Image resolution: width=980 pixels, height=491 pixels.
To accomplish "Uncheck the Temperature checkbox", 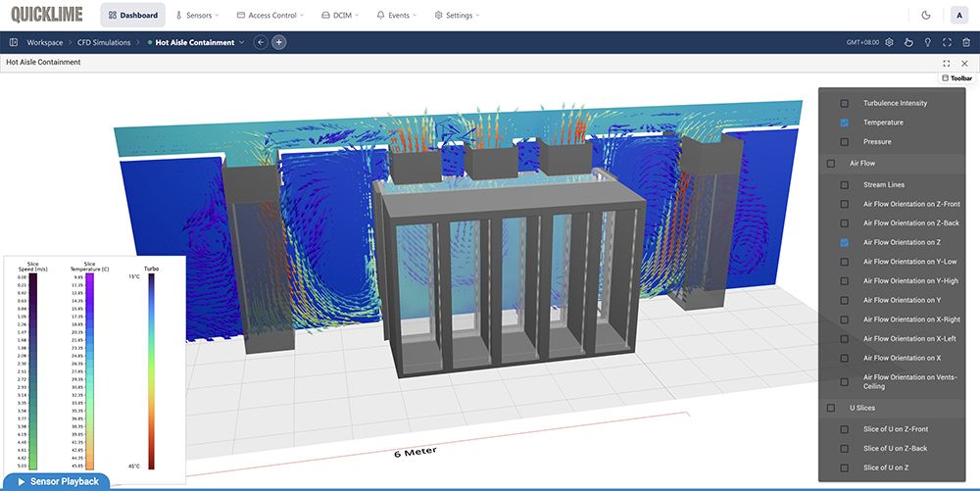I will tap(844, 123).
